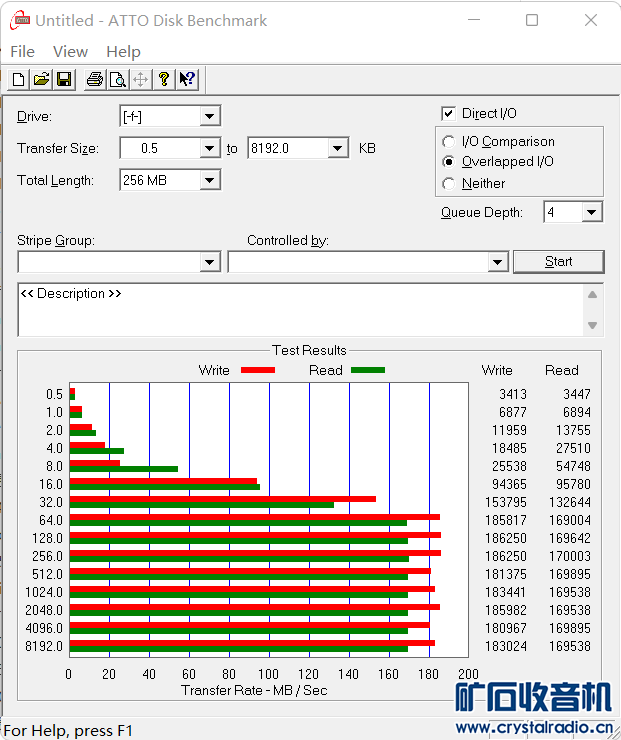The width and height of the screenshot is (621, 740).
Task: Select the Neither radio button
Action: (x=449, y=184)
